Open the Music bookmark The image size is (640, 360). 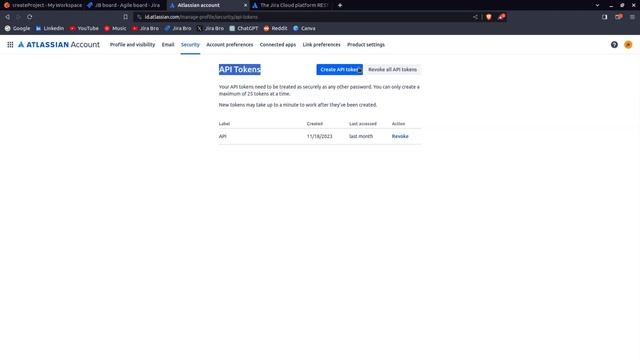(x=116, y=28)
